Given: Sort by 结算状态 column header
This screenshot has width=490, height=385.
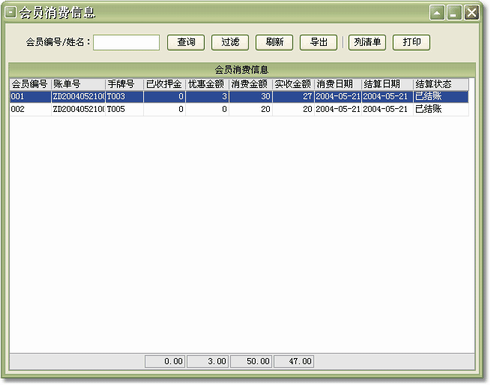Looking at the screenshot, I should 441,84.
